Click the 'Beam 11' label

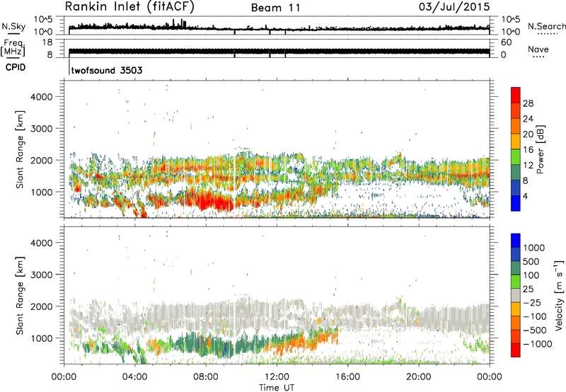tap(276, 8)
